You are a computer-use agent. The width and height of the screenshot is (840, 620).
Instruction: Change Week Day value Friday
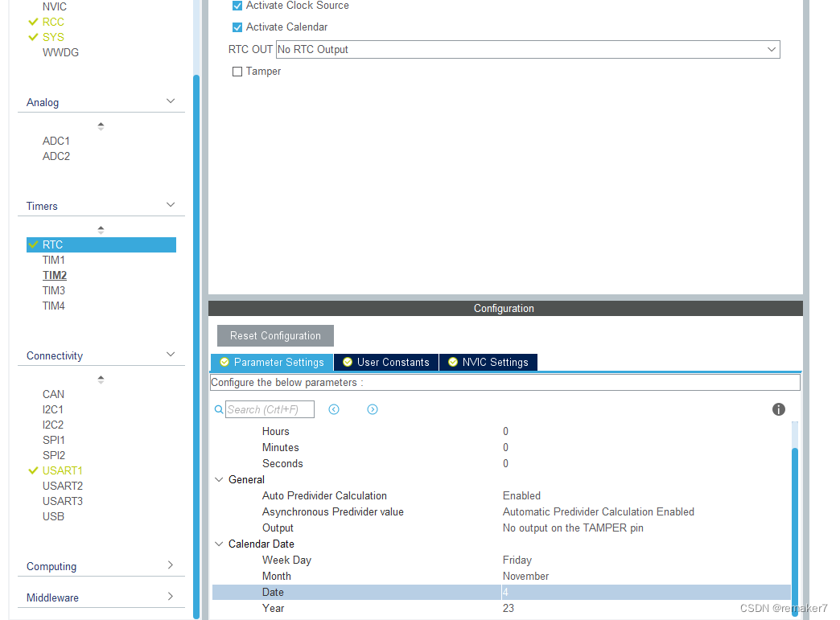coord(517,560)
